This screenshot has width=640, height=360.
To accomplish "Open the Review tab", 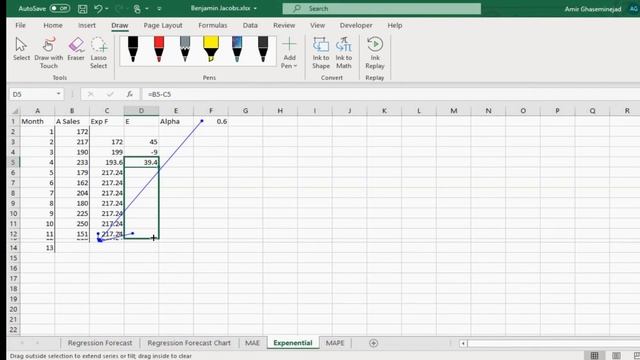I will (x=284, y=25).
